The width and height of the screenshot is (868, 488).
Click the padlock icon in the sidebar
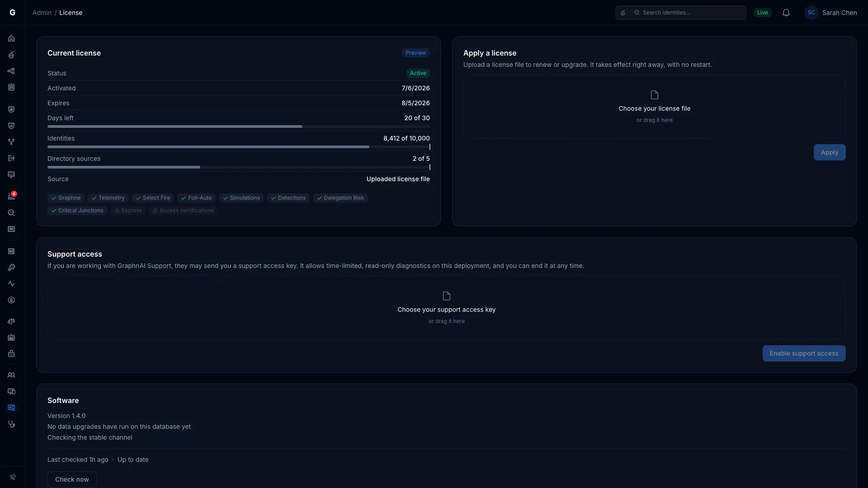(x=11, y=354)
